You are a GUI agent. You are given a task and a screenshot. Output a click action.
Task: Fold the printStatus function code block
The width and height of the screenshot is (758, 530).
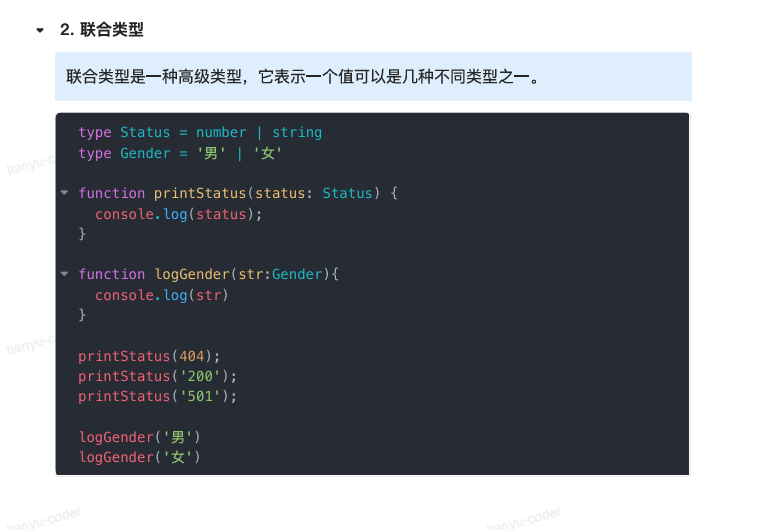64,192
